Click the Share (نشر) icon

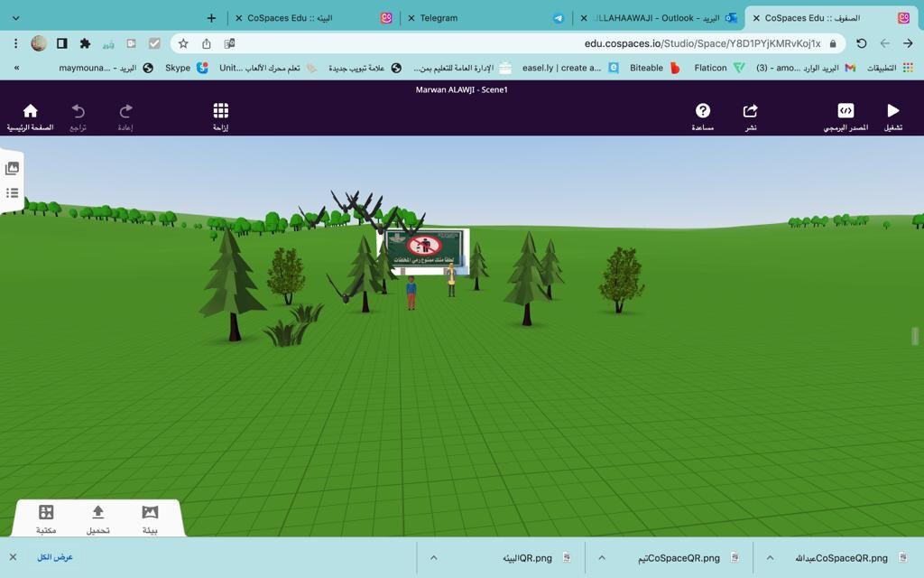click(x=750, y=116)
